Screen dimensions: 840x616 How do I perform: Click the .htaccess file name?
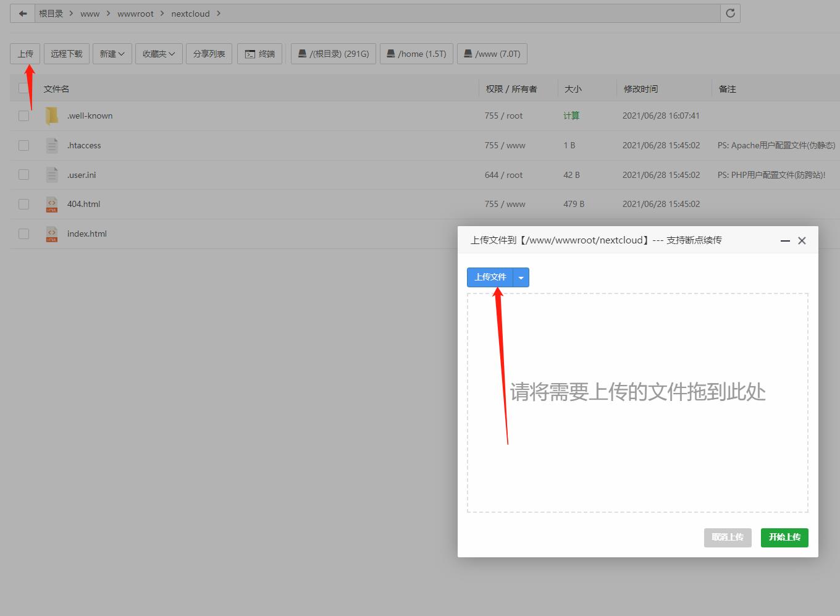(84, 145)
